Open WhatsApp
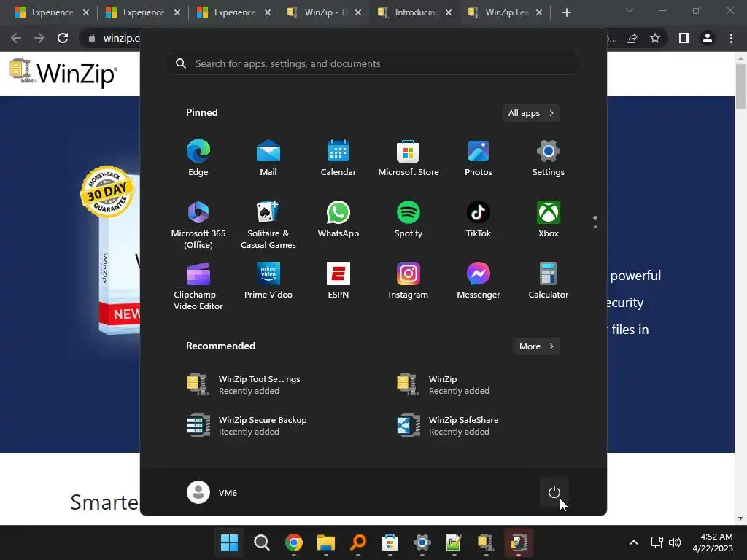 coord(338,219)
